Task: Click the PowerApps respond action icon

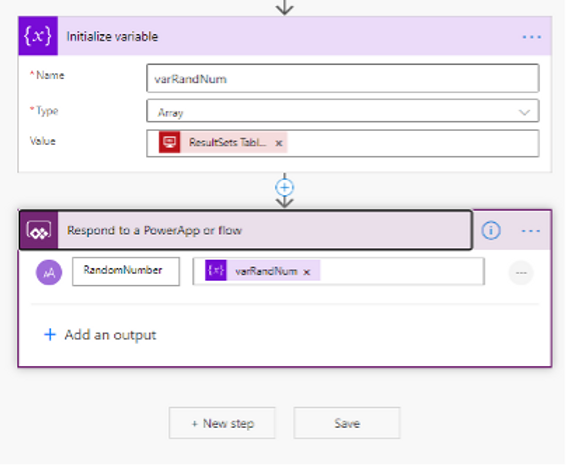Action: (x=39, y=230)
